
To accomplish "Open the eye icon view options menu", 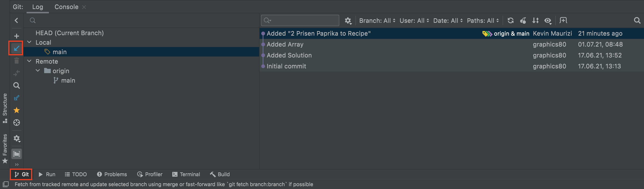I will tap(548, 20).
